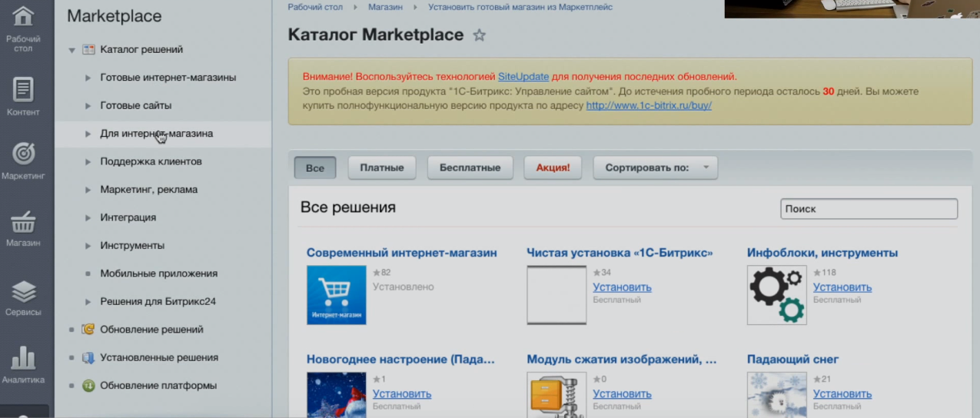Viewport: 980px width, 418px height.
Task: Click Установить for Падающий снег
Action: coord(842,394)
